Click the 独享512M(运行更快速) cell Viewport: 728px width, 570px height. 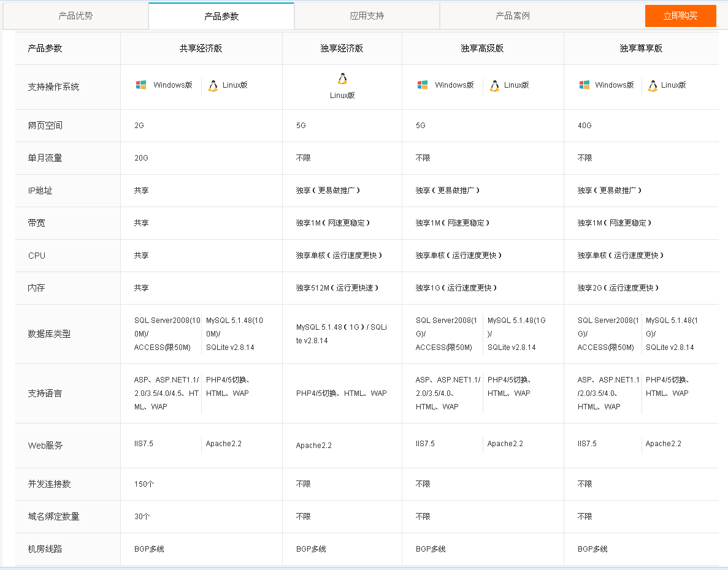tap(337, 287)
